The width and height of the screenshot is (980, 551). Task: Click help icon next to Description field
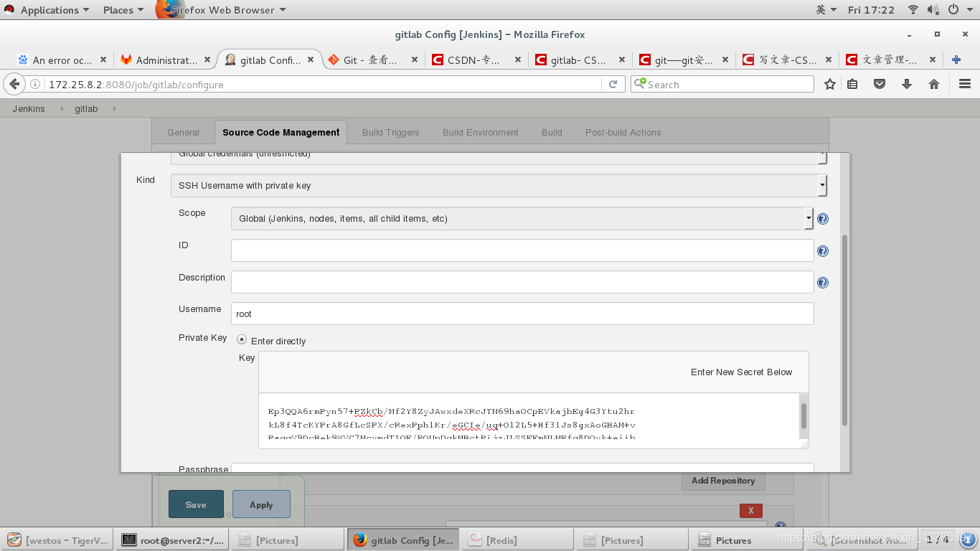(x=823, y=283)
